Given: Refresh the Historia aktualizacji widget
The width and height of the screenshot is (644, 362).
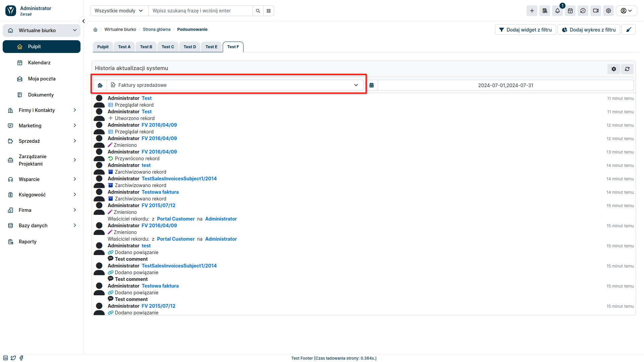Looking at the screenshot, I should pyautogui.click(x=627, y=69).
